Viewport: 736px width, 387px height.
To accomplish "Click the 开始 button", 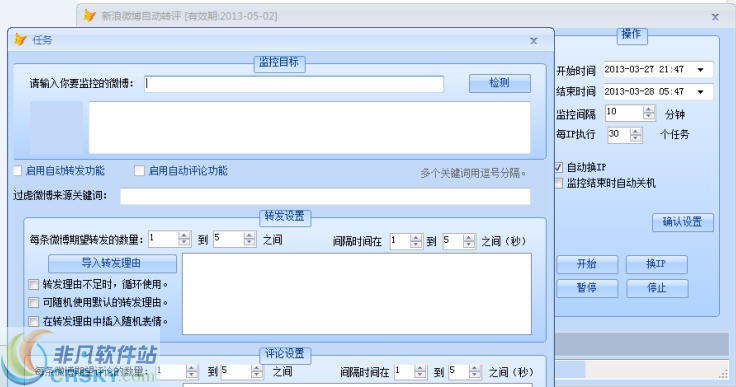I will tap(587, 264).
